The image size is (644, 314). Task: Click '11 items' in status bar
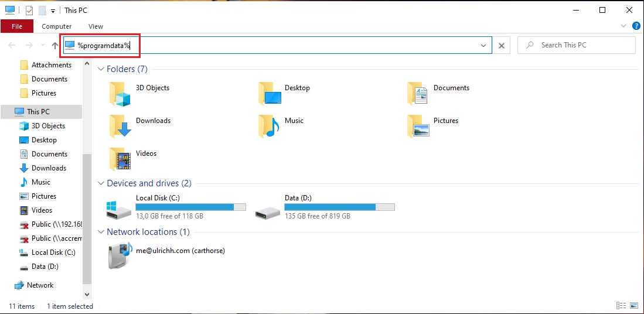point(22,306)
